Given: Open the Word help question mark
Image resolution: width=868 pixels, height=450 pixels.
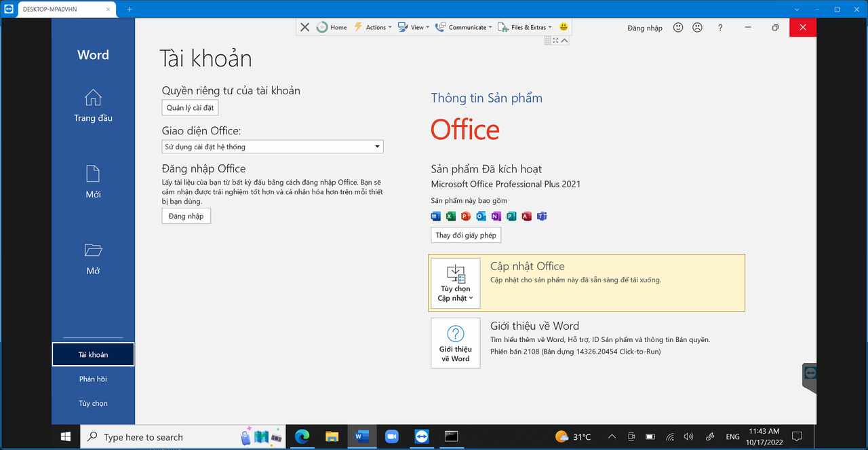Looking at the screenshot, I should click(x=720, y=28).
